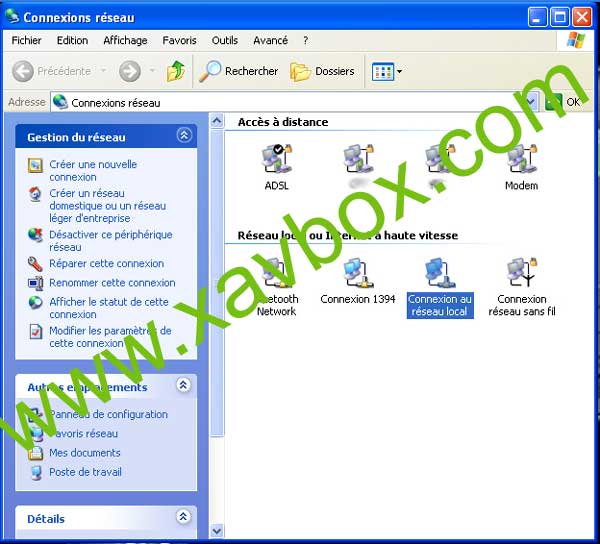Click the Désactiver ce périphérique icon
Viewport: 600px width, 544px height.
click(x=35, y=235)
